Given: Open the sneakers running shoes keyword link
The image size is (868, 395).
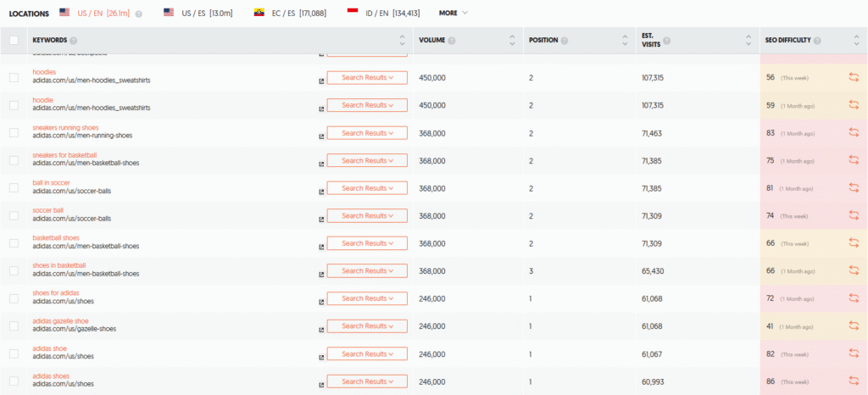Looking at the screenshot, I should pos(65,128).
